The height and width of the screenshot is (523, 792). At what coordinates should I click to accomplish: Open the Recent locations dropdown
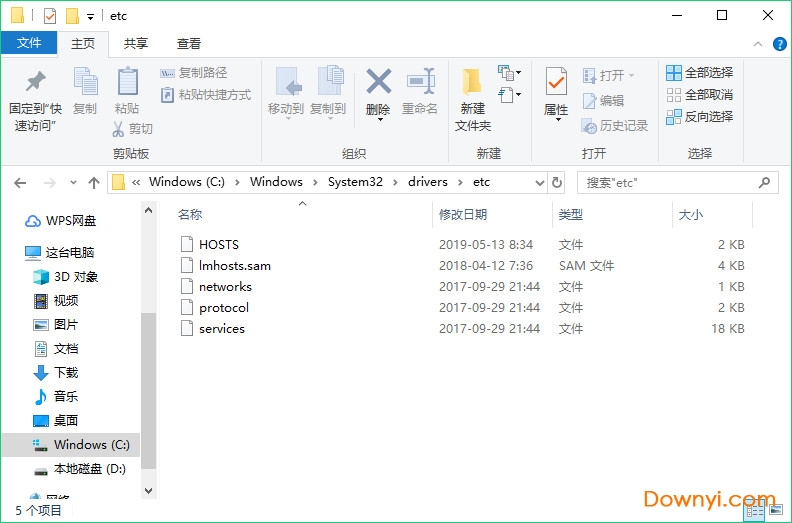(x=73, y=182)
